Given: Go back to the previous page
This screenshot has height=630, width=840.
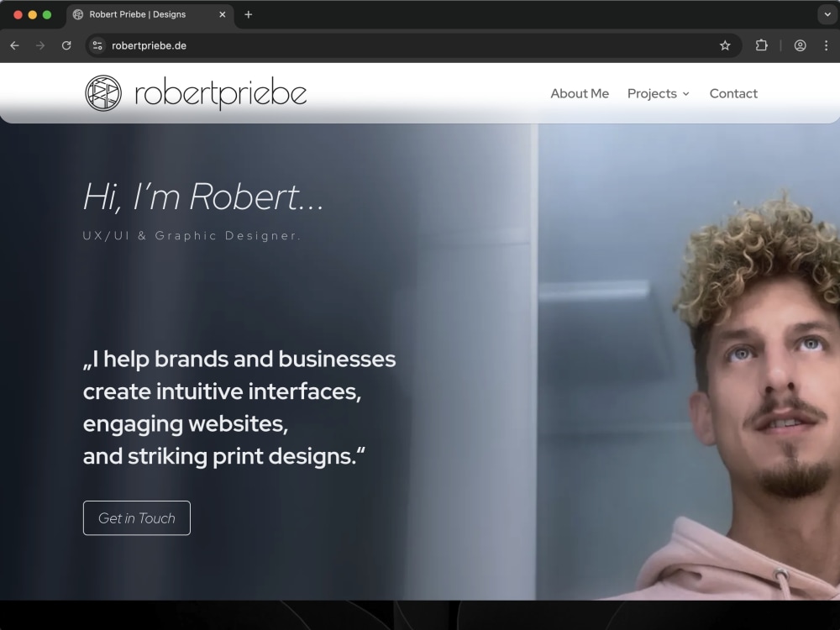Looking at the screenshot, I should tap(14, 45).
